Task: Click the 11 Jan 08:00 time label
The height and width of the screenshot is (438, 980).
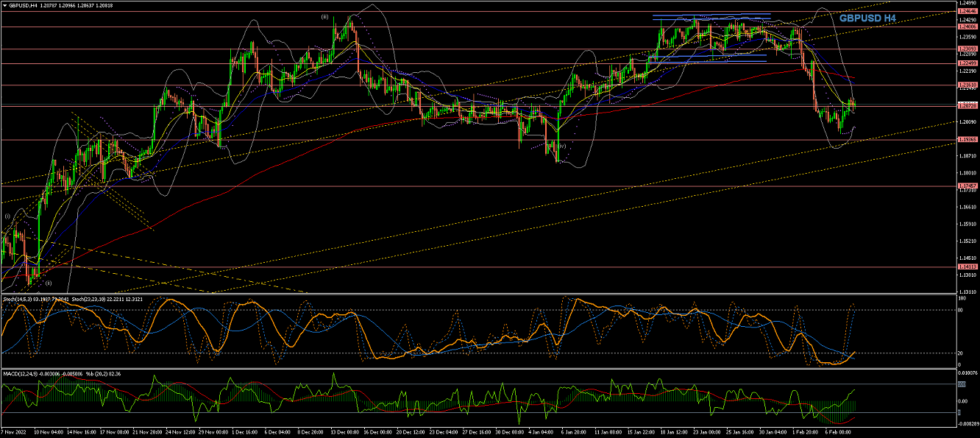Action: click(x=609, y=434)
